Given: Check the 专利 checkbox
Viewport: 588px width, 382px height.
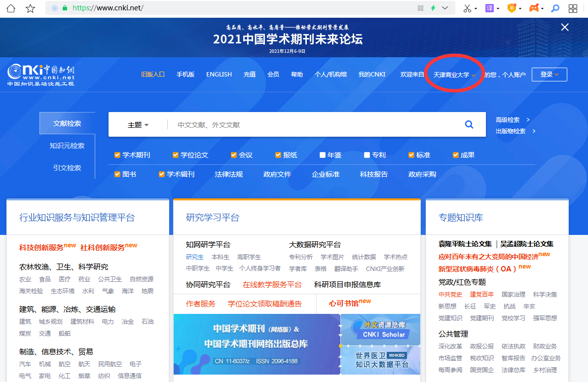Looking at the screenshot, I should [x=367, y=155].
